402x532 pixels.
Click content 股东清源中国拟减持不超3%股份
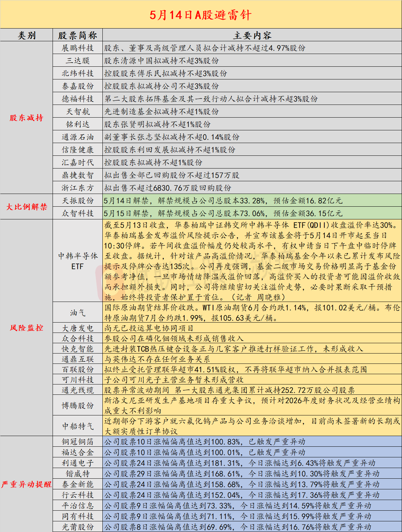(x=161, y=61)
